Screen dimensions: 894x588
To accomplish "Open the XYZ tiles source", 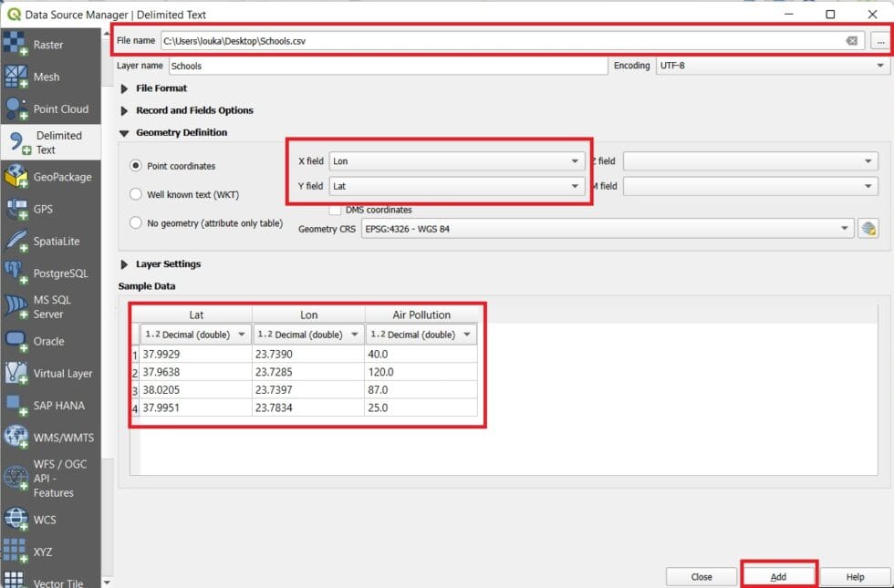I will (x=41, y=551).
